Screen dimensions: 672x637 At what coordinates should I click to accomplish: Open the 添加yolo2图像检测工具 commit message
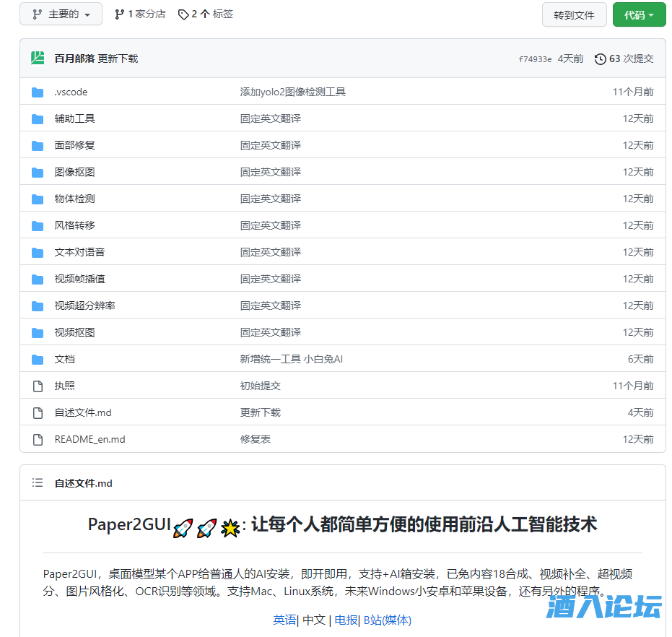292,92
